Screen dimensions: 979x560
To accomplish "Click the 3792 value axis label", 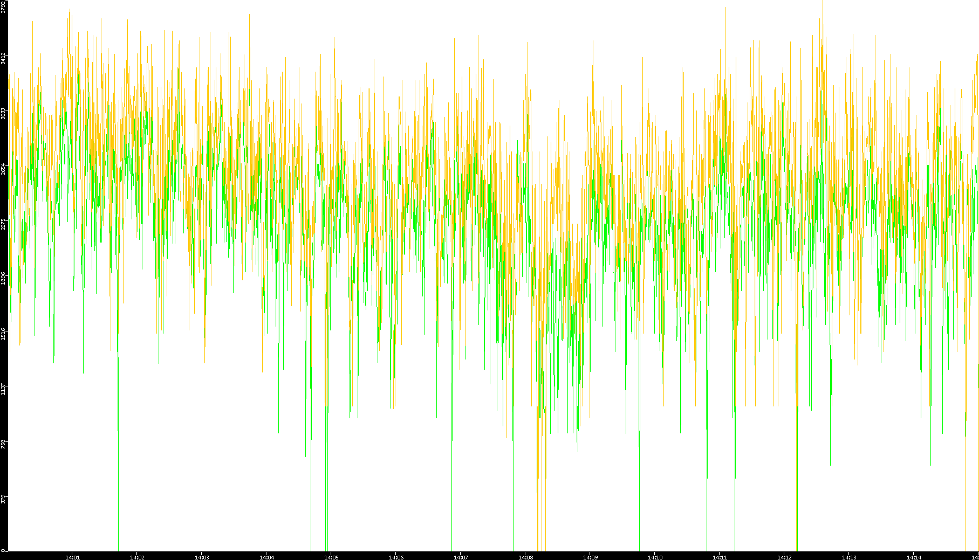I will 4,6.
